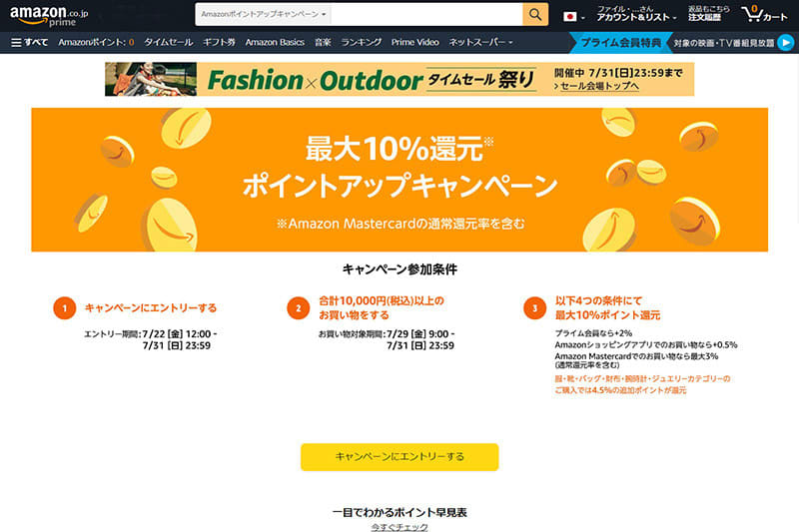Click キャンペーンにエントリーする yellow button
The image size is (799, 532).
[399, 457]
